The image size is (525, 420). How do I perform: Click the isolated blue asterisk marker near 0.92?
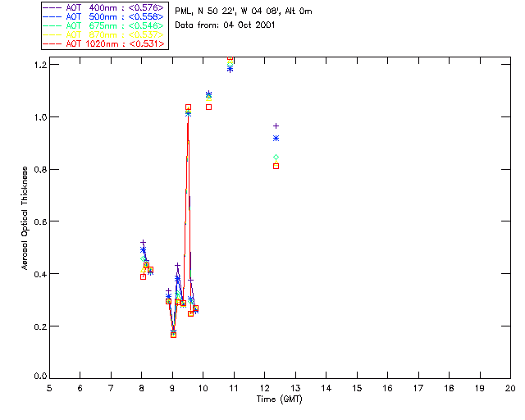click(x=276, y=139)
